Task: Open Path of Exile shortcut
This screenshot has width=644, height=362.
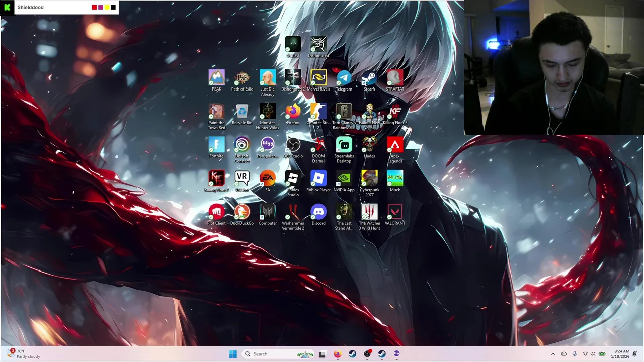Action: 242,80
